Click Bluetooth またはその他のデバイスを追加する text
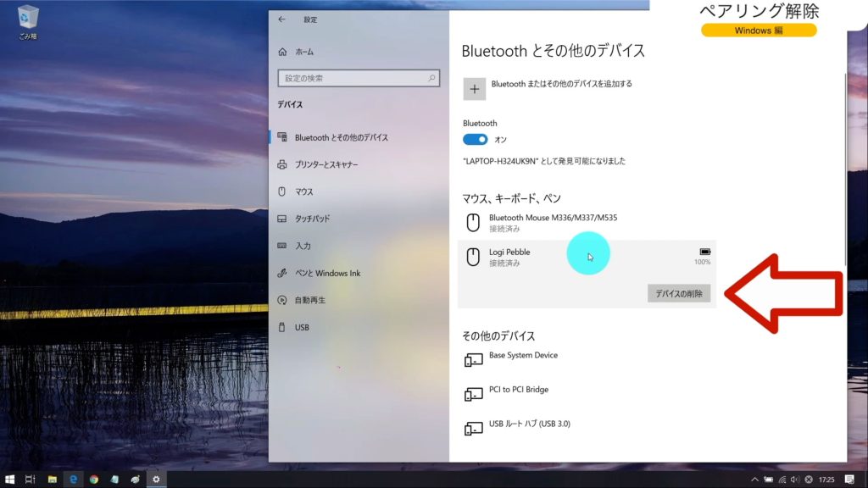 point(561,84)
